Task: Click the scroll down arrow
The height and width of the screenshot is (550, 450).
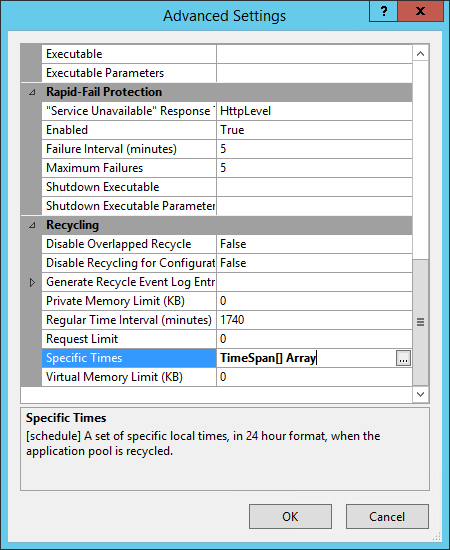Action: click(x=421, y=394)
